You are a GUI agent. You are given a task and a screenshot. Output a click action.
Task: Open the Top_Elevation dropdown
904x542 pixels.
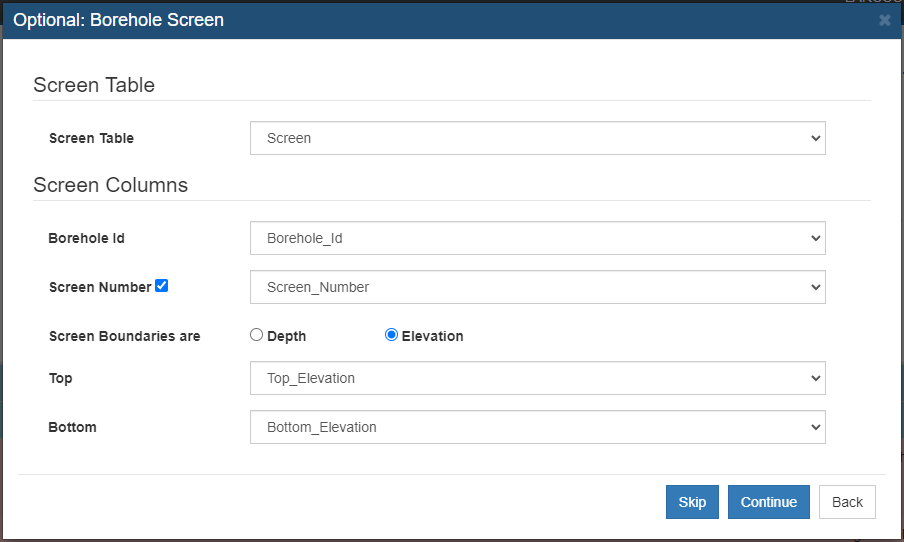pos(537,378)
